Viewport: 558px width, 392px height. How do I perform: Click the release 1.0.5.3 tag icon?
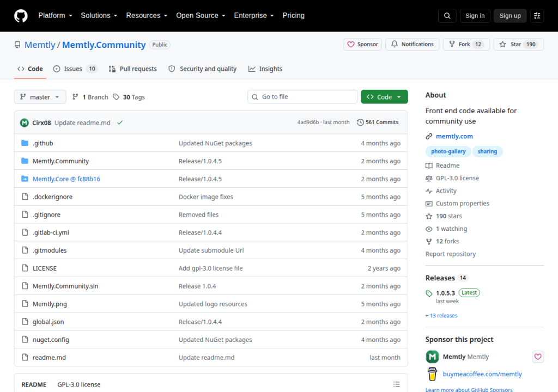(x=429, y=293)
